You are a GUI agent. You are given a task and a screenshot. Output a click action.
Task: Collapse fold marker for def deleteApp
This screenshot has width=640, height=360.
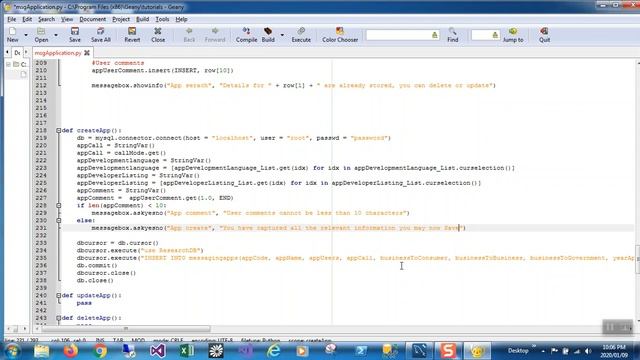click(x=58, y=318)
